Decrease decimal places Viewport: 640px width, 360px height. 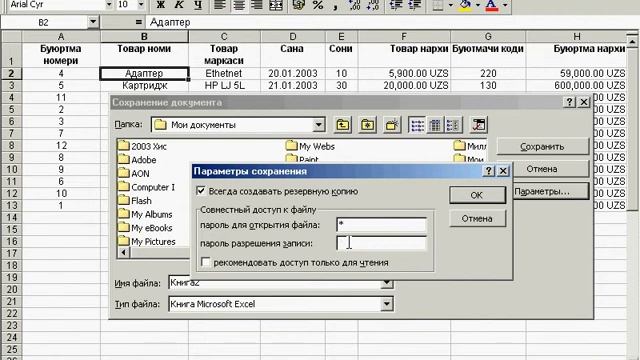373,5
